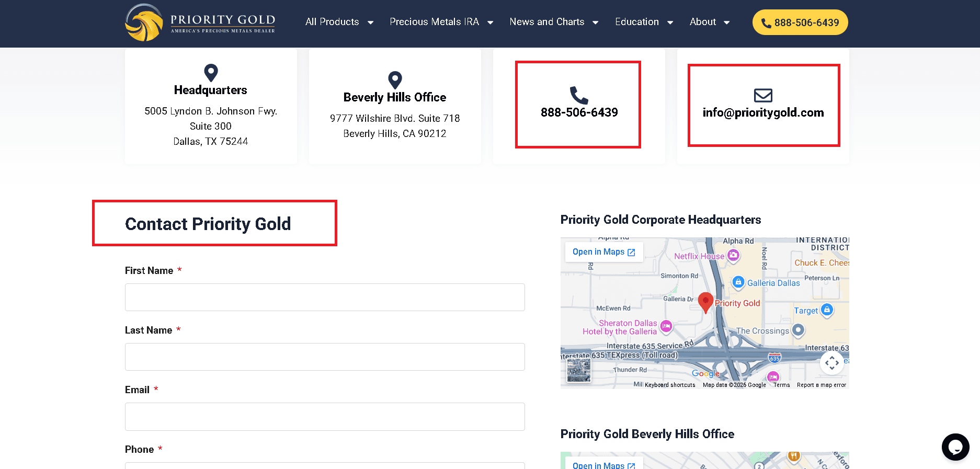
Task: Click the Priority Gold eagle logo
Action: click(144, 22)
